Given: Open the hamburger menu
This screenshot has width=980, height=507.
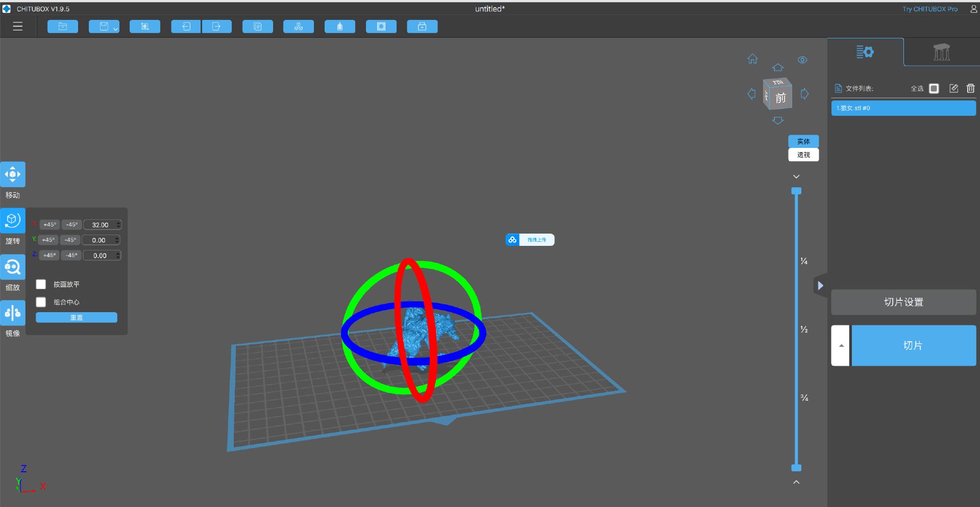Looking at the screenshot, I should coord(17,26).
